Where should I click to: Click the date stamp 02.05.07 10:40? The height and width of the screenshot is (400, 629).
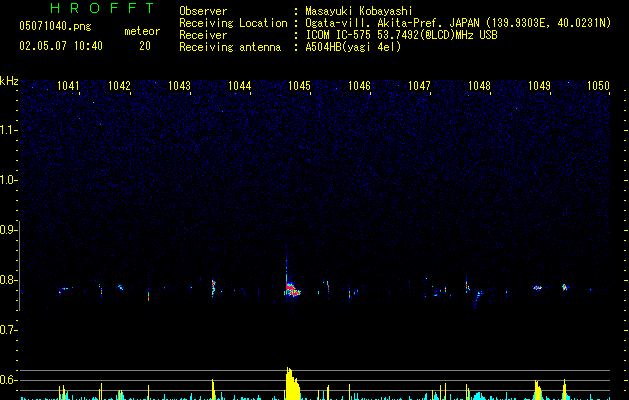click(x=61, y=46)
